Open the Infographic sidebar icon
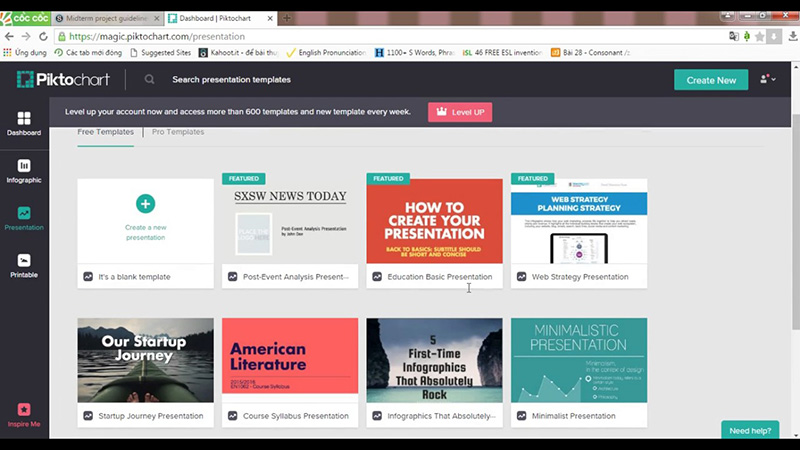Viewport: 800px width, 450px height. tap(24, 165)
